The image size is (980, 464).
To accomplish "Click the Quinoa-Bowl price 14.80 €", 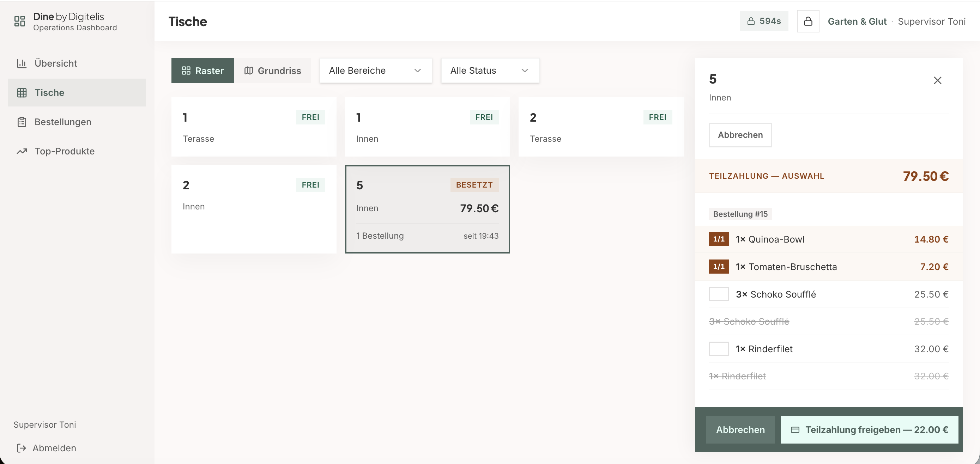I will pos(931,239).
